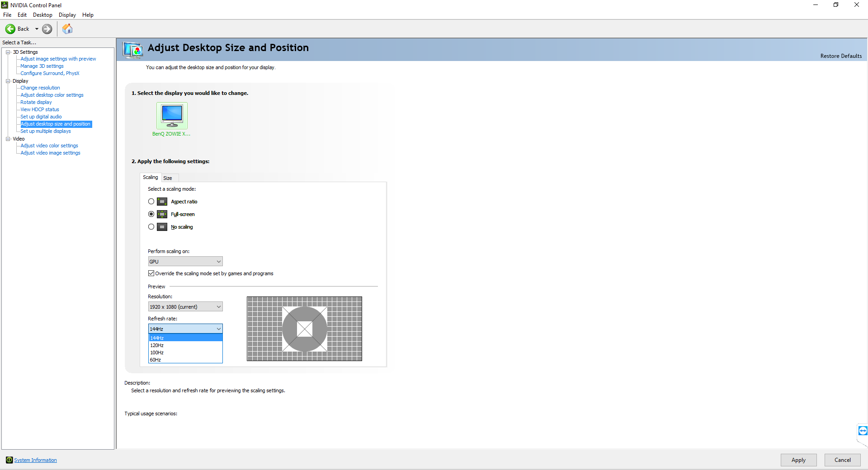Open Set up digital audio task
The image size is (868, 470).
tap(41, 117)
